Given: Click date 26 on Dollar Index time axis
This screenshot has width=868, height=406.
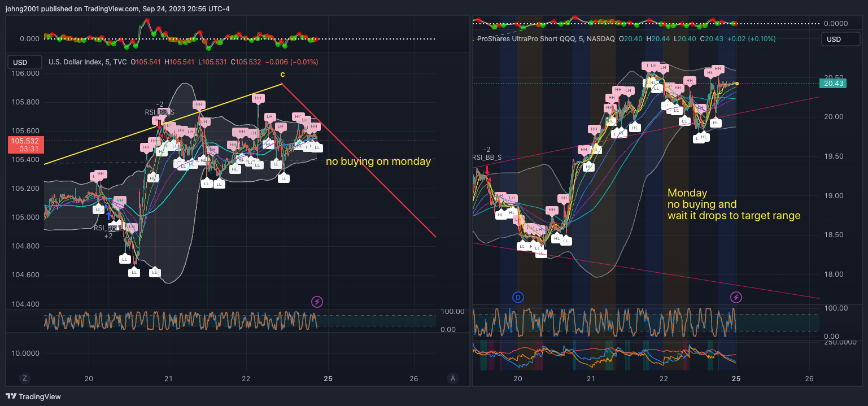Looking at the screenshot, I should [414, 378].
